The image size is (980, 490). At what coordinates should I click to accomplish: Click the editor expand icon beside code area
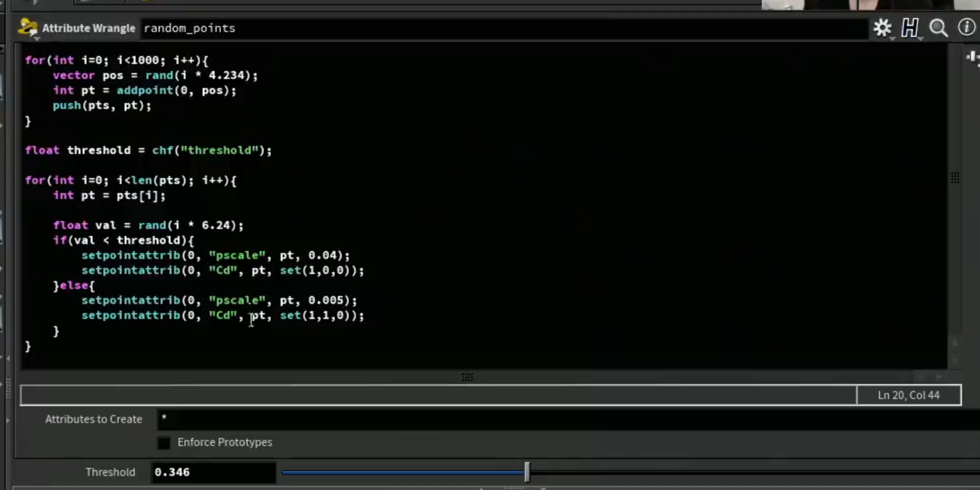pos(972,57)
